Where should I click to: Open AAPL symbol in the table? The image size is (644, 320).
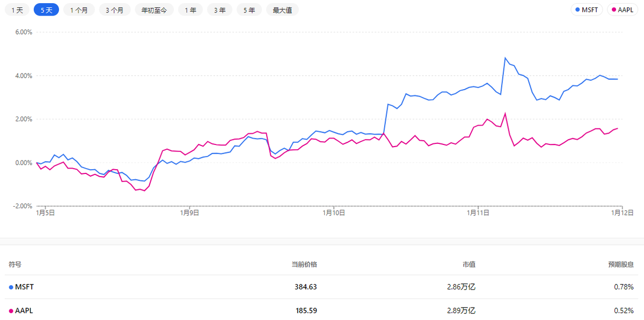pyautogui.click(x=24, y=310)
